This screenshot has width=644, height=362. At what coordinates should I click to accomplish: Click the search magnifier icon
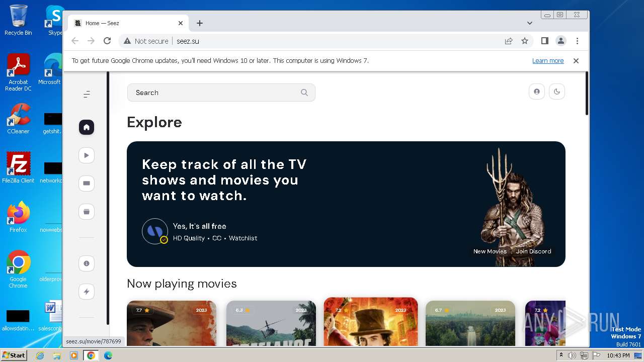(304, 93)
